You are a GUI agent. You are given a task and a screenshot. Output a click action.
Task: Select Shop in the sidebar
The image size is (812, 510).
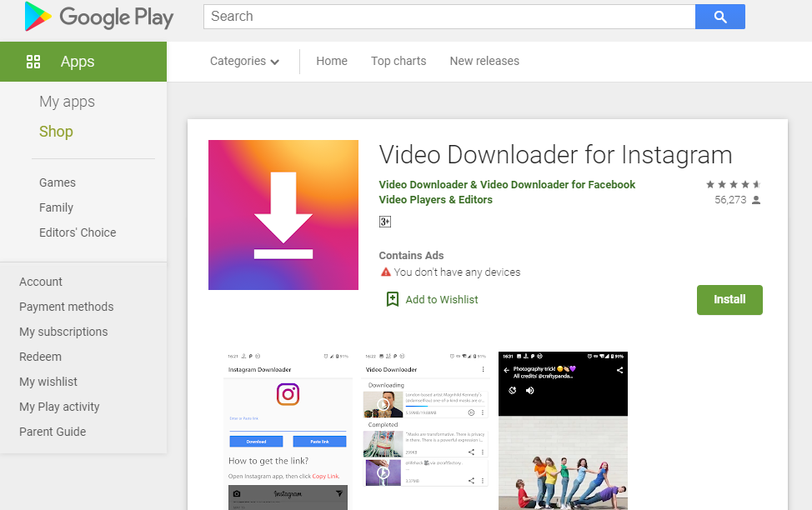pyautogui.click(x=56, y=132)
